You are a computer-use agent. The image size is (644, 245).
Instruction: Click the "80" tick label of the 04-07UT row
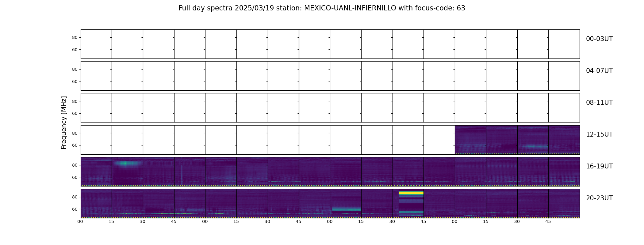click(x=75, y=70)
